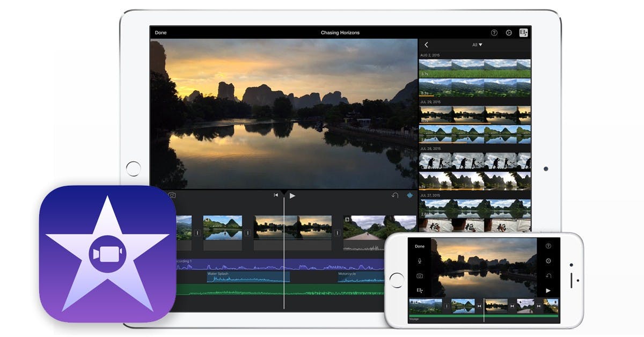
Task: Tap the camera icon on the iPhone
Action: click(420, 275)
